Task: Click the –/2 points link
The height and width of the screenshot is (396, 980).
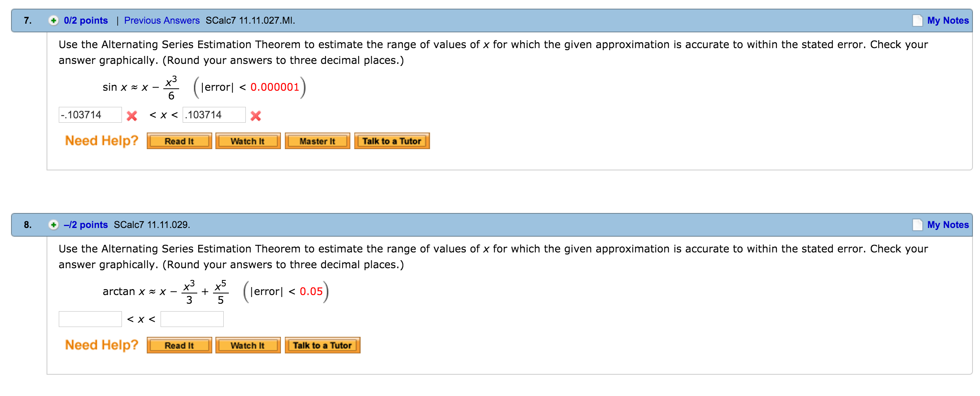Action: click(x=86, y=225)
